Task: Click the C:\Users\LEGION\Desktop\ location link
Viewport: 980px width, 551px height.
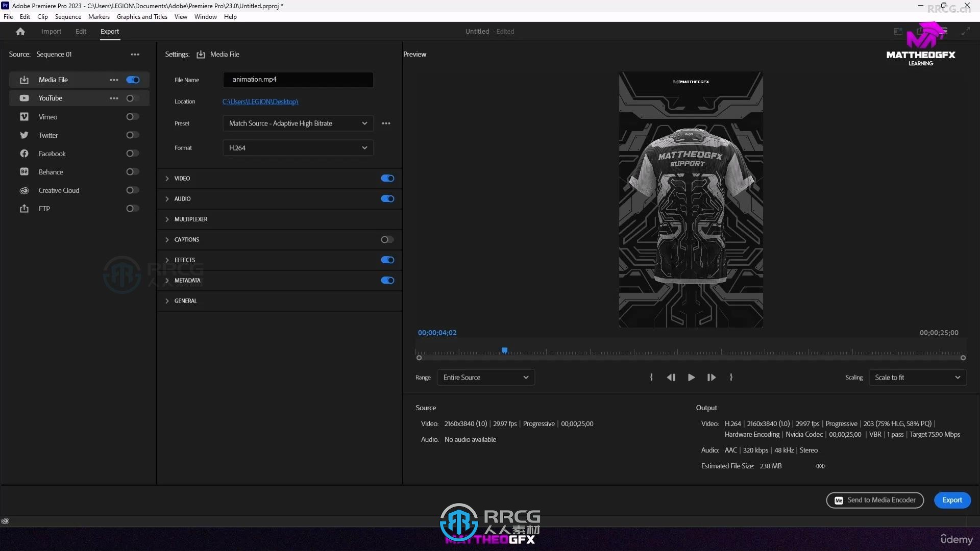Action: [x=260, y=101]
